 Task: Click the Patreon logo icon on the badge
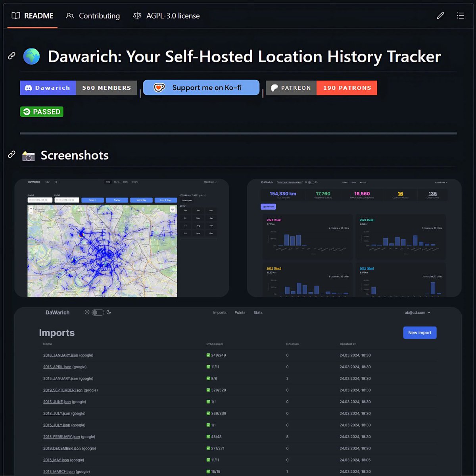coord(274,88)
